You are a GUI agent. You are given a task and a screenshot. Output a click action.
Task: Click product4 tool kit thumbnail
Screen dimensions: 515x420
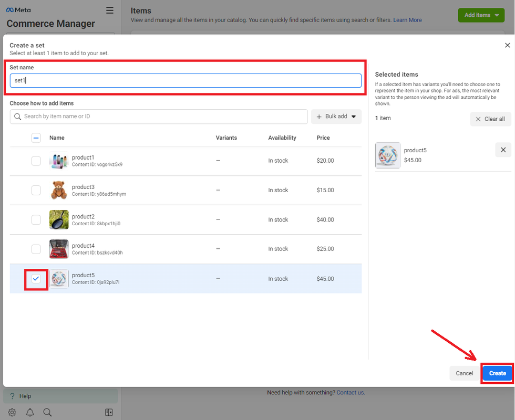pos(59,249)
